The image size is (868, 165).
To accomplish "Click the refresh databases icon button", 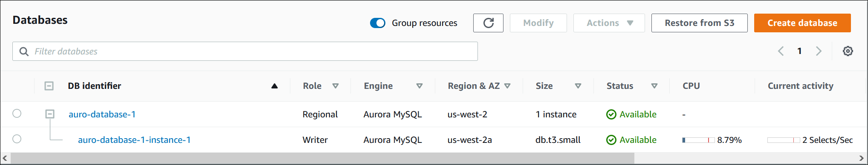I will pos(488,23).
